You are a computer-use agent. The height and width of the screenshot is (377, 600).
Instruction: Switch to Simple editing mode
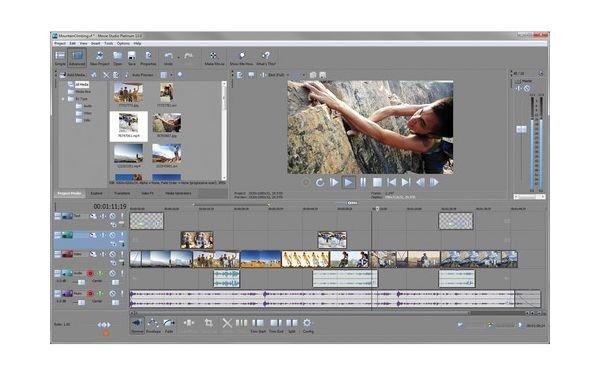(x=60, y=58)
